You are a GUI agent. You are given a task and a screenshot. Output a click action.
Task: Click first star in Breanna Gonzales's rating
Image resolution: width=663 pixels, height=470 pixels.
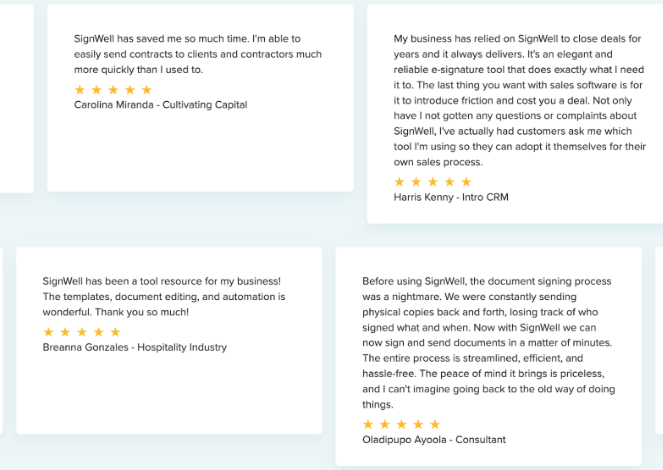pos(49,332)
